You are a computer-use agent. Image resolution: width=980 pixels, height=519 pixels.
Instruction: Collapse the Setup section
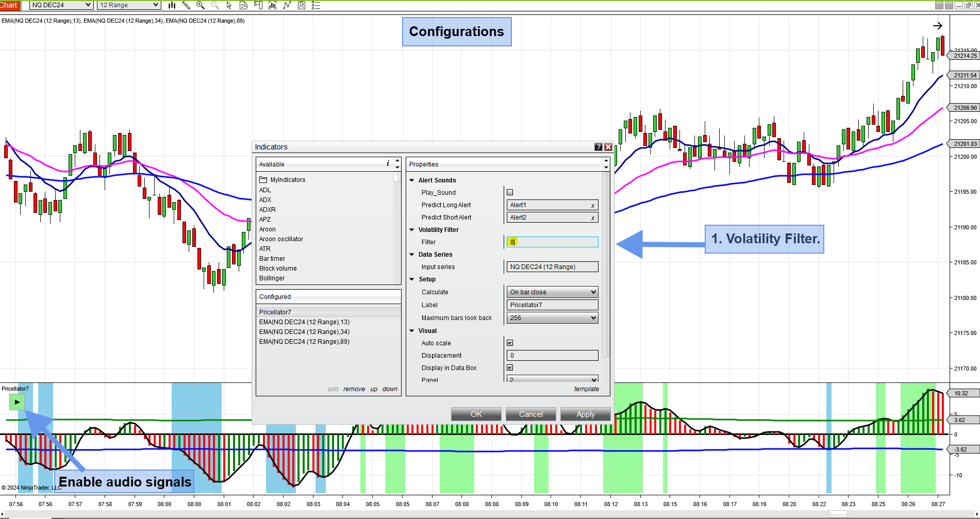pos(412,279)
